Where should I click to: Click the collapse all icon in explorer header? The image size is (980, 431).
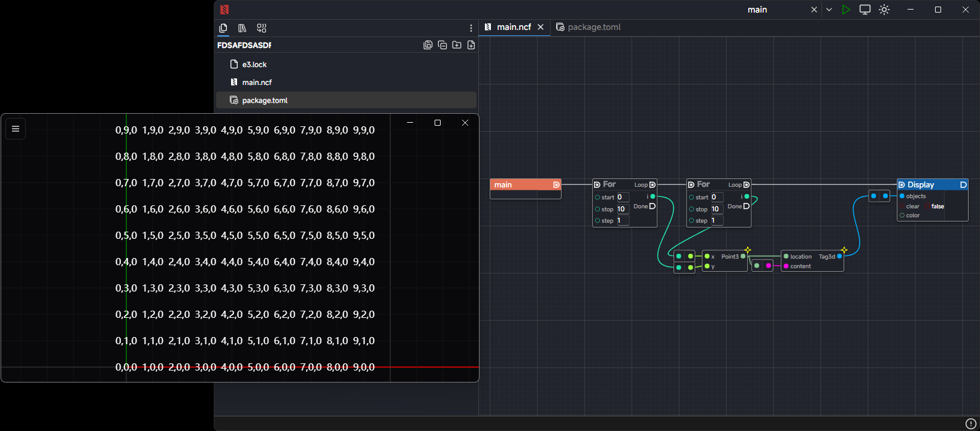click(x=442, y=45)
